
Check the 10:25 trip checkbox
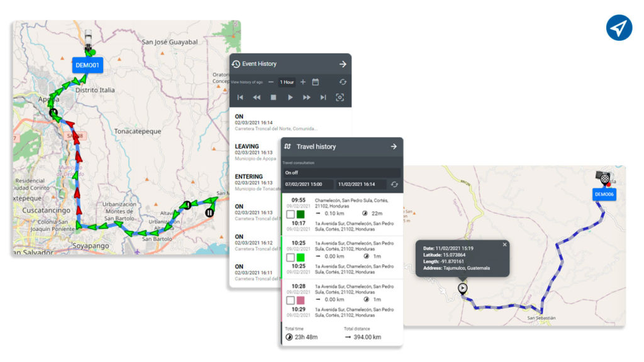(291, 257)
